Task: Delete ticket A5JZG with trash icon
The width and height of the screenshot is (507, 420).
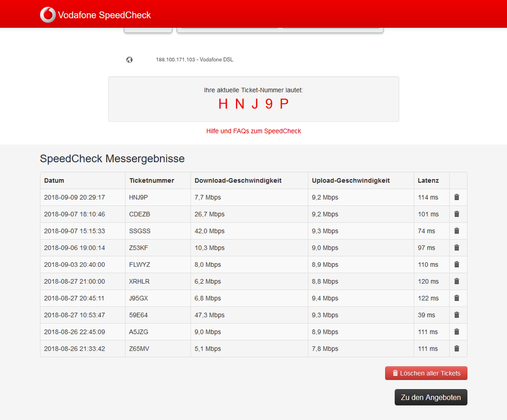Action: tap(457, 331)
